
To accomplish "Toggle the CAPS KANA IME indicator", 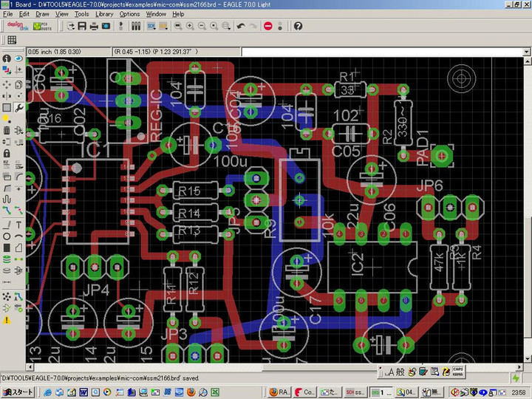I will [x=457, y=369].
